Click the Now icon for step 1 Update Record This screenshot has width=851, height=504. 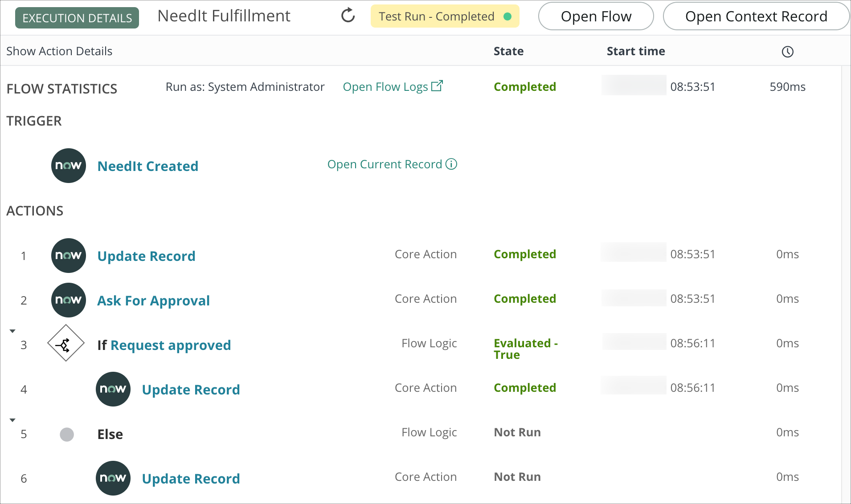tap(68, 255)
